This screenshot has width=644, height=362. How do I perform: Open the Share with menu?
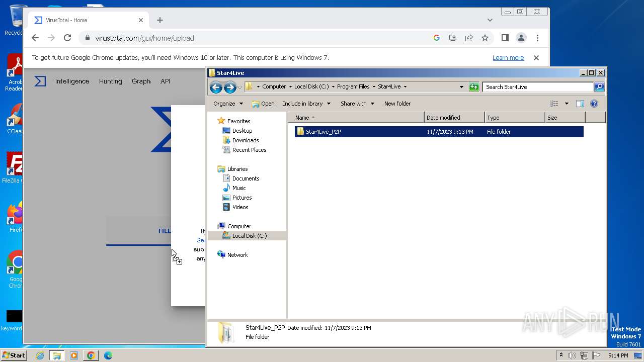click(x=357, y=104)
